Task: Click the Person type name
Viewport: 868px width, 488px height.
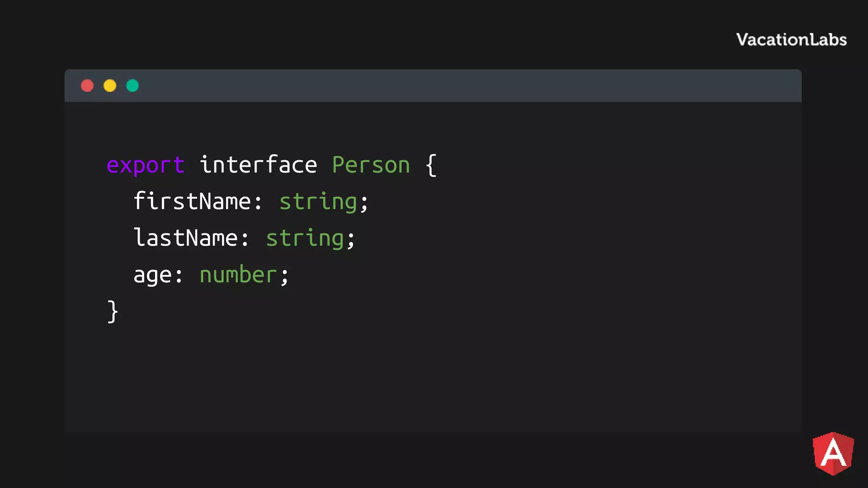Action: 371,164
